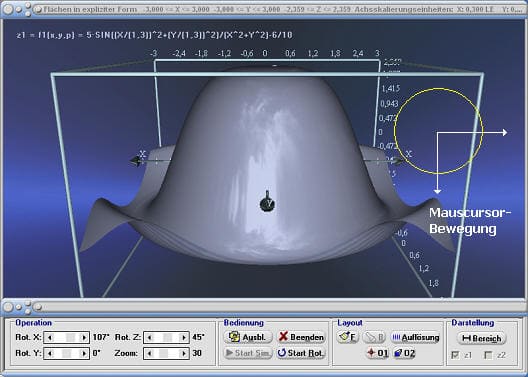
Task: Click the first round title bar button
Action: pyautogui.click(x=8, y=9)
